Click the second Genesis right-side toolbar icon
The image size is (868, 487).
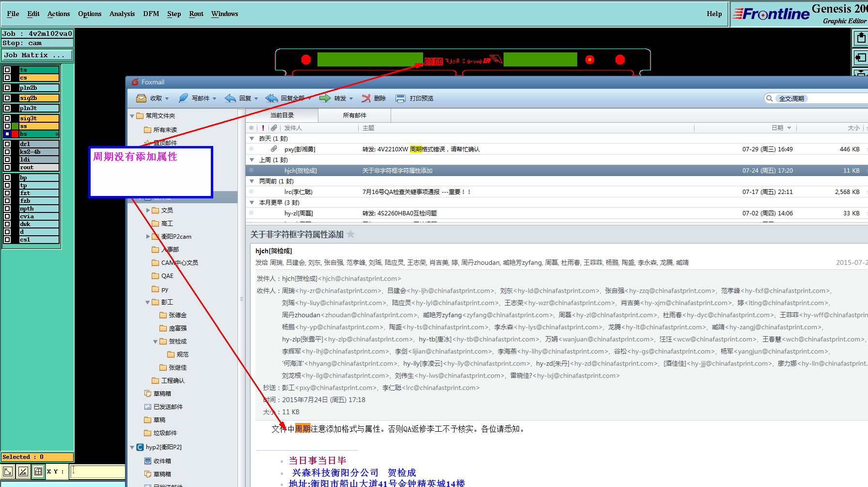pyautogui.click(x=860, y=57)
